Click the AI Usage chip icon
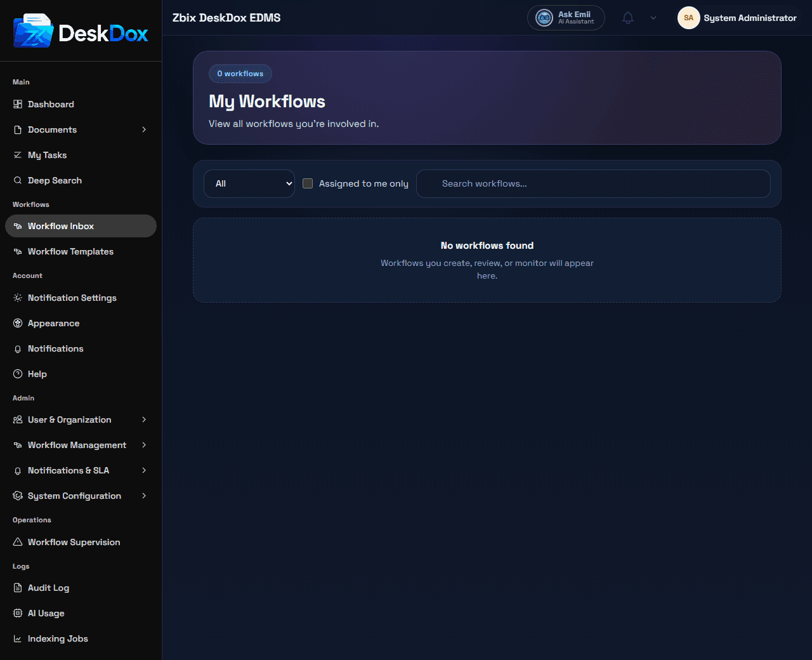Screen dimensions: 812x660 click(18, 613)
